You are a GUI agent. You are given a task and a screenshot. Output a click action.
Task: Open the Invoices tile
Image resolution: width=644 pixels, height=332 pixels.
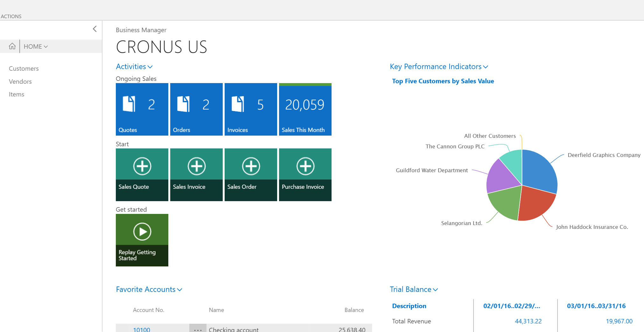[250, 109]
